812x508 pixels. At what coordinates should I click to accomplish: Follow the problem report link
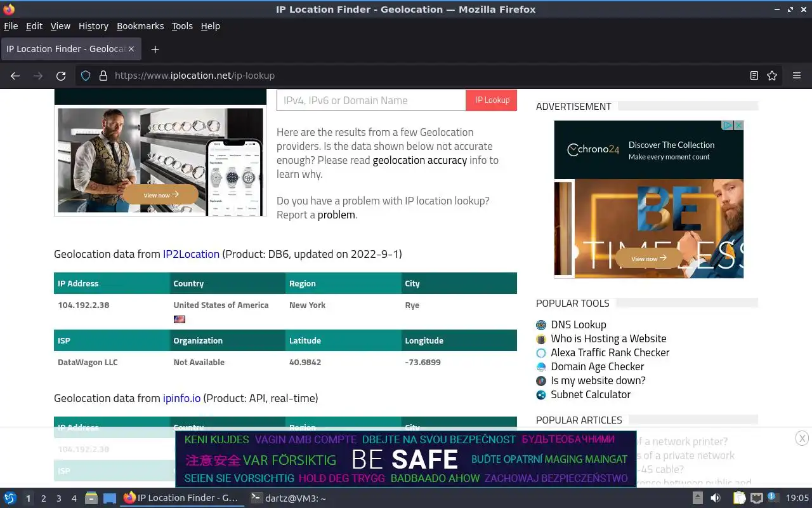[x=336, y=215]
